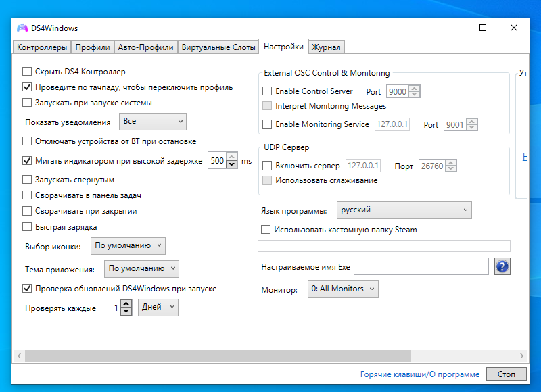Click the 500 latency value field
Screen dimensions: 541x392
217,160
